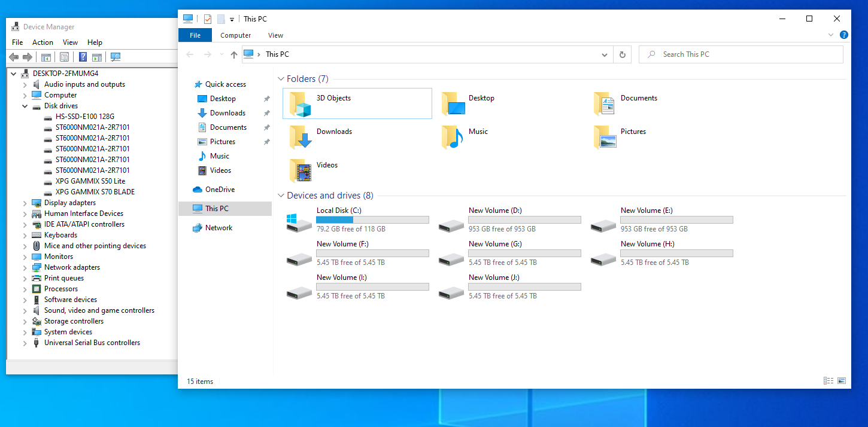Select 3D Objects folder icon
The image size is (868, 427).
click(x=301, y=104)
